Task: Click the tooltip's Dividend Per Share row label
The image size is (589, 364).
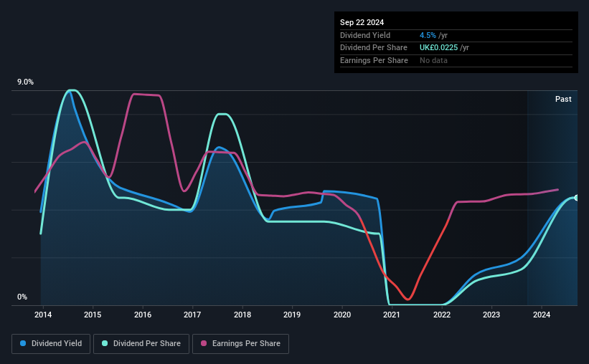Action: (373, 48)
